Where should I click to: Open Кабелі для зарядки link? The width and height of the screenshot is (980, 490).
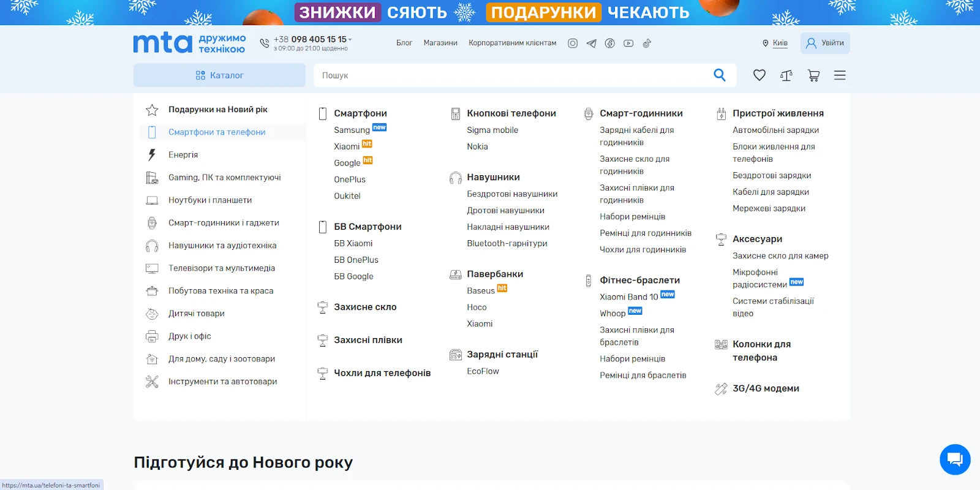771,192
